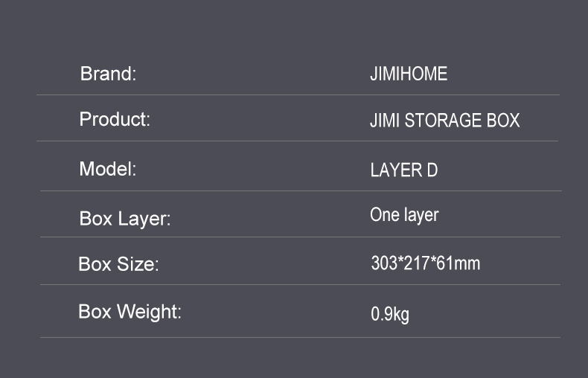Click the Box Size label
Viewport: 588px width, 378px height.
click(x=118, y=264)
